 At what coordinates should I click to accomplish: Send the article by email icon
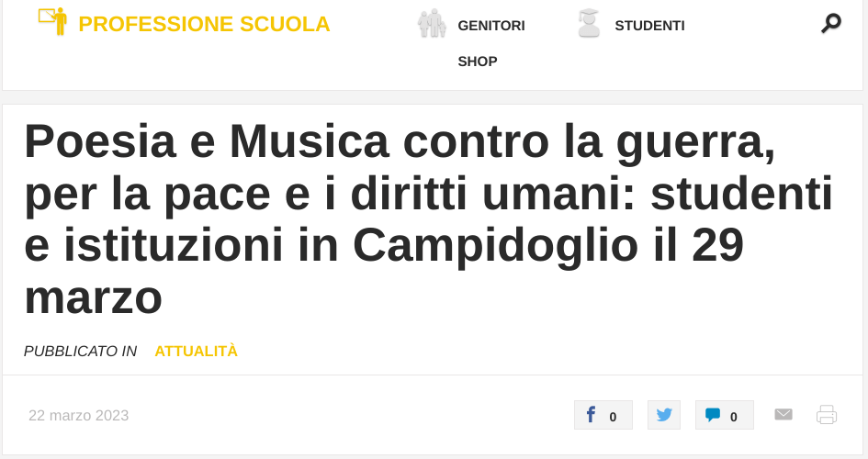pyautogui.click(x=783, y=415)
